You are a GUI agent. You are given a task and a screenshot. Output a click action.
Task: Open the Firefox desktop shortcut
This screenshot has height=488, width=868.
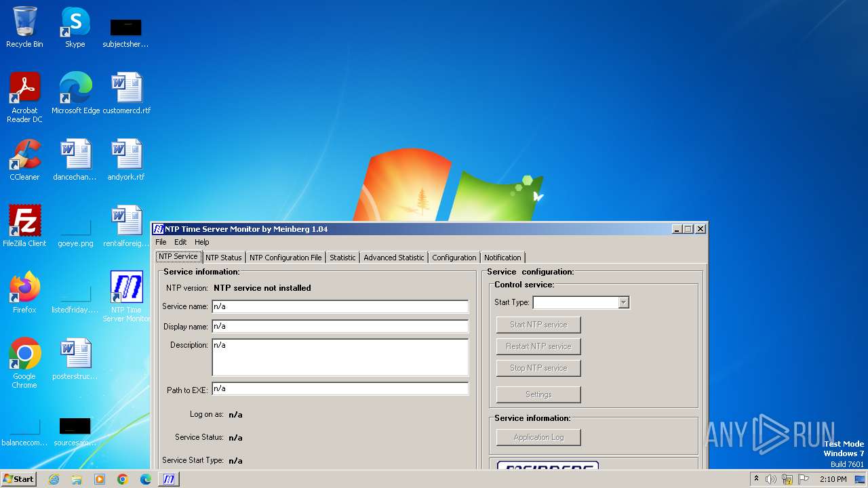click(x=24, y=292)
